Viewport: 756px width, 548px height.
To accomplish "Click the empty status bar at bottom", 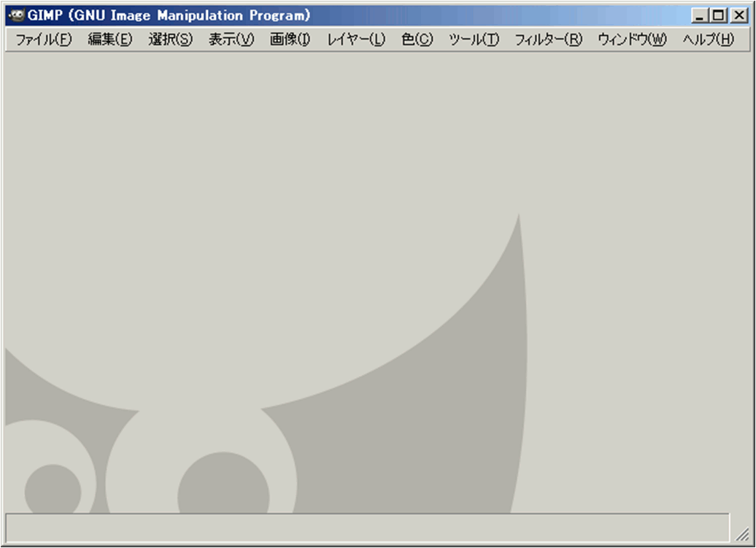I will point(366,527).
